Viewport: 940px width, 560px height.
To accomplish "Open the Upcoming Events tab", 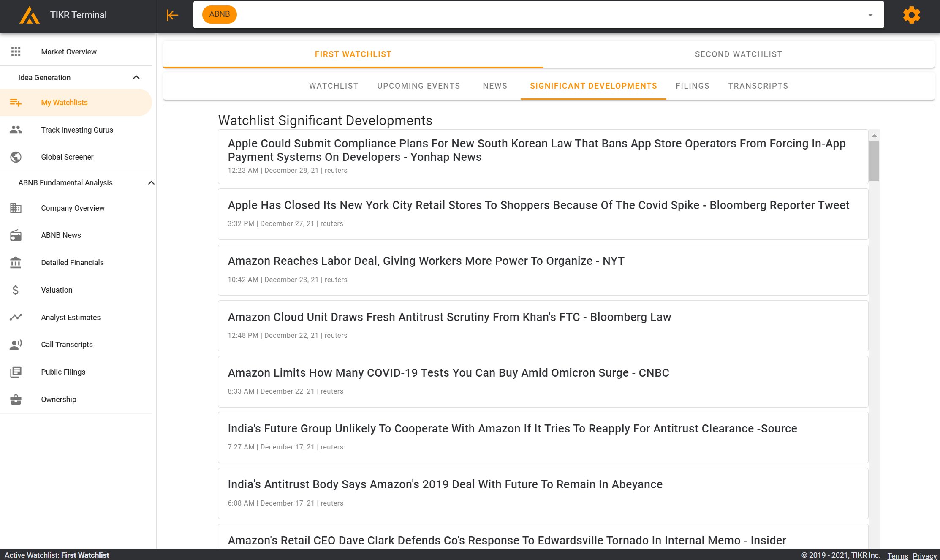I will [418, 86].
